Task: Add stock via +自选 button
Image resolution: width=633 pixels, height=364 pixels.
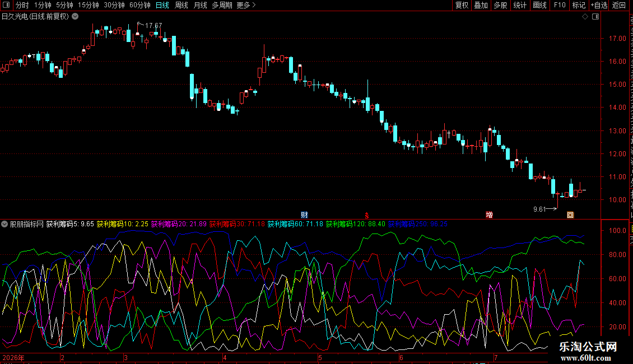Action: 599,5
